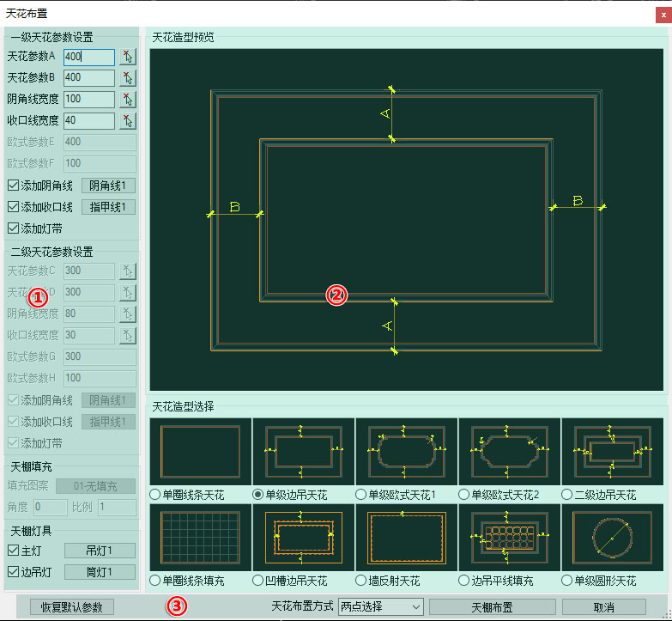Click the disabled pick icon beside value 30
The width and height of the screenshot is (672, 621).
[128, 335]
